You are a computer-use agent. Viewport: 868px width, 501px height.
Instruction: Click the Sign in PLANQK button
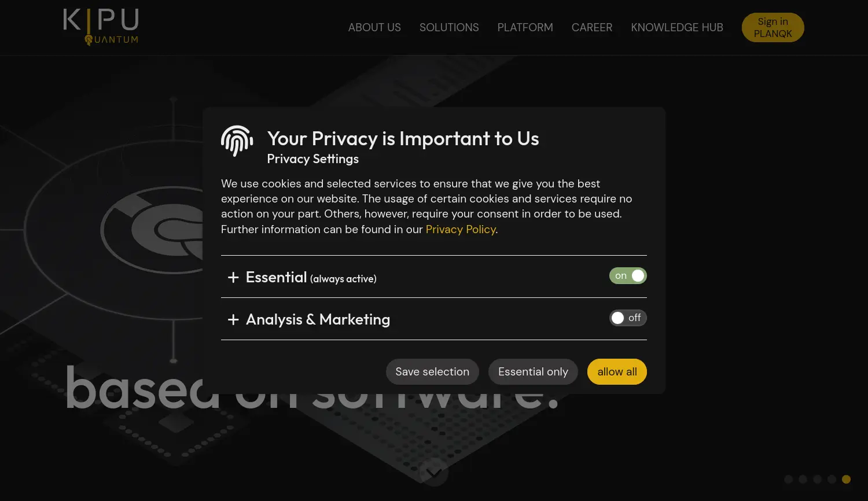click(x=773, y=28)
